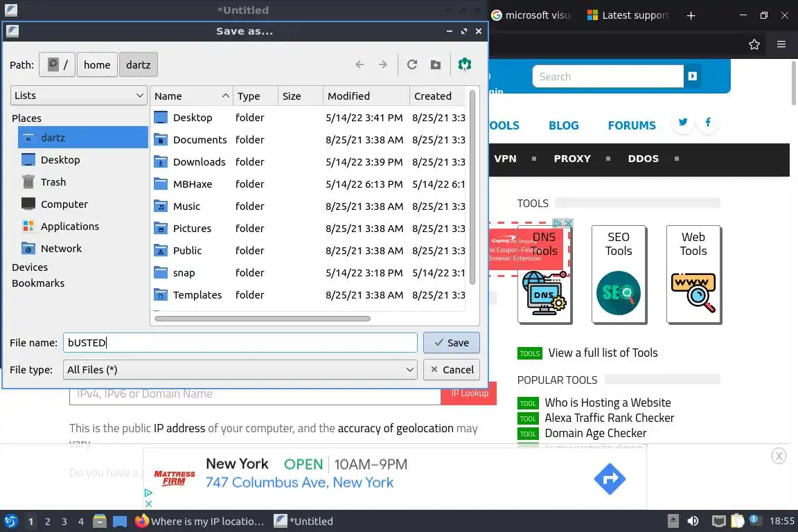Go forward in Save as dialog

click(x=382, y=64)
